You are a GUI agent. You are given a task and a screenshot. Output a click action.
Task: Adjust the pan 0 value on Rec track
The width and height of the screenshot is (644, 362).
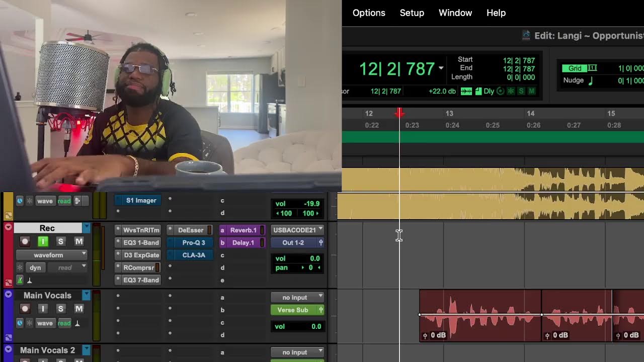pyautogui.click(x=310, y=267)
